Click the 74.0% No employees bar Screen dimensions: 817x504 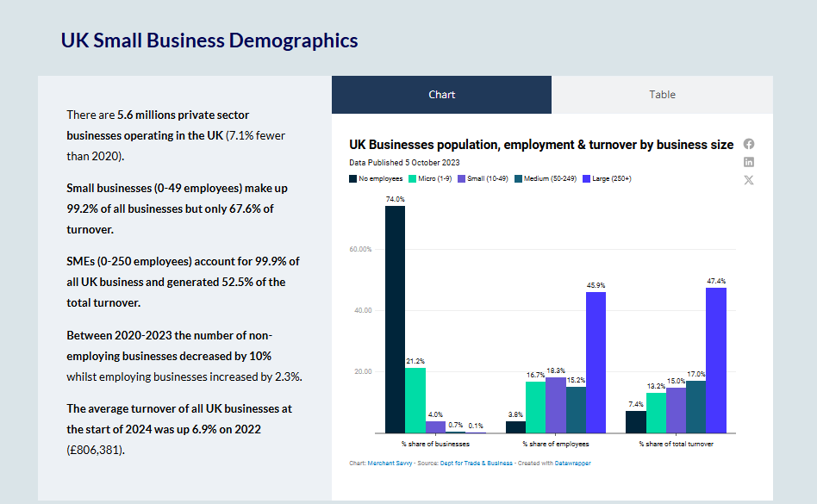(395, 319)
